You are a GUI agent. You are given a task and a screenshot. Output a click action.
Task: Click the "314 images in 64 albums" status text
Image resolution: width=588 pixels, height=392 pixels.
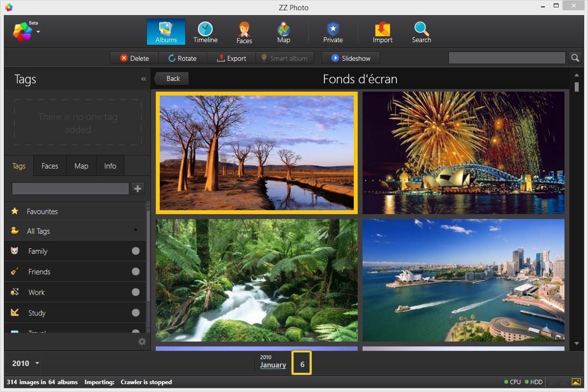point(42,382)
